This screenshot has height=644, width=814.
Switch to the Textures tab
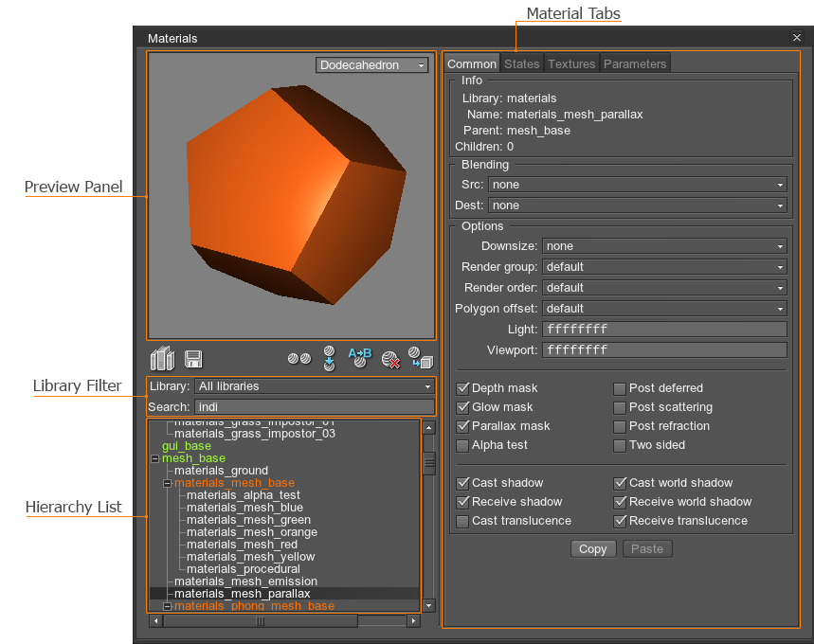[x=571, y=63]
